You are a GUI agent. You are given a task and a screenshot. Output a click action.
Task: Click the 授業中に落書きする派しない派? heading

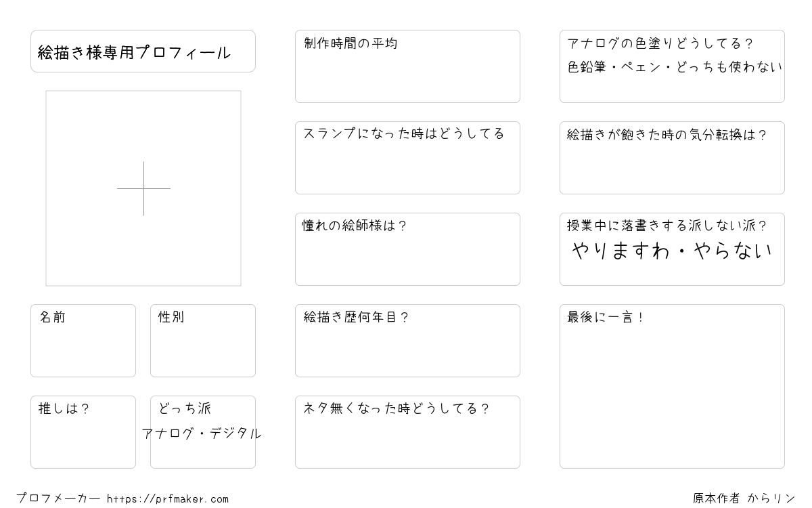(x=667, y=226)
